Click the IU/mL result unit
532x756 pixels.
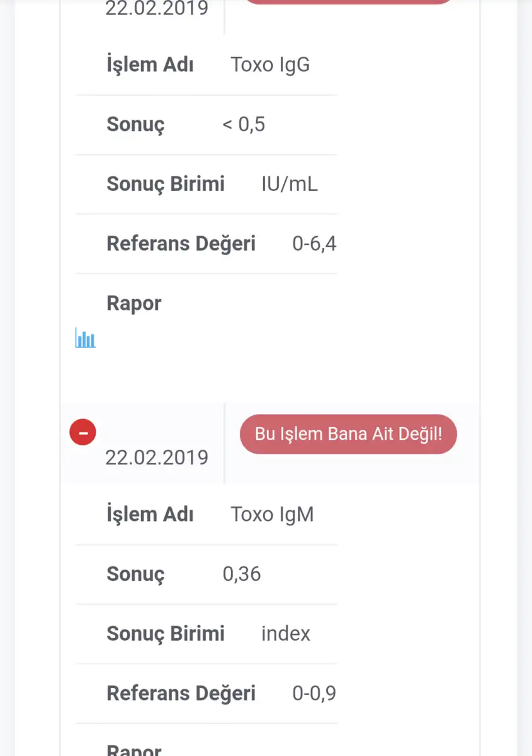click(x=290, y=184)
